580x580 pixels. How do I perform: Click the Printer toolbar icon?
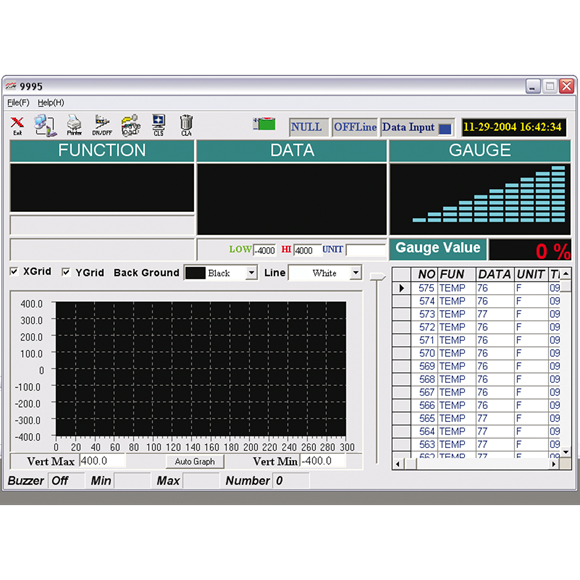(74, 125)
